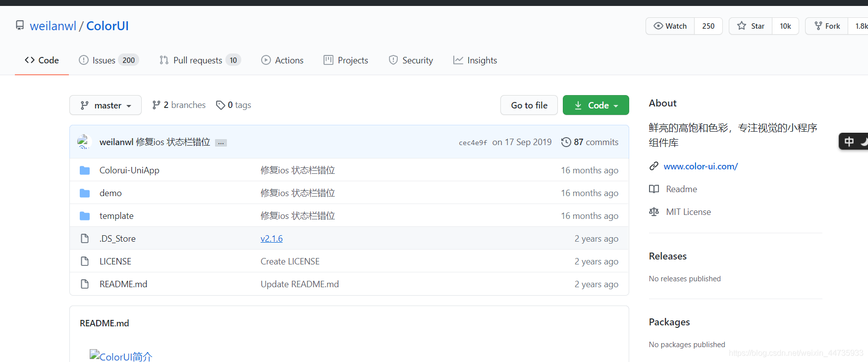Star the ColorUI repository
Viewport: 868px width, 362px height.
click(x=751, y=26)
